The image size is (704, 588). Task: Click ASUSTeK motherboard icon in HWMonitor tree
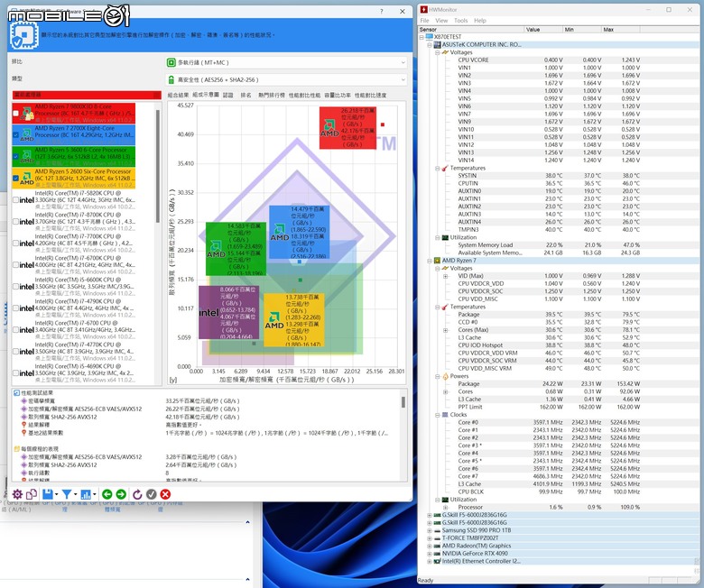coord(438,44)
